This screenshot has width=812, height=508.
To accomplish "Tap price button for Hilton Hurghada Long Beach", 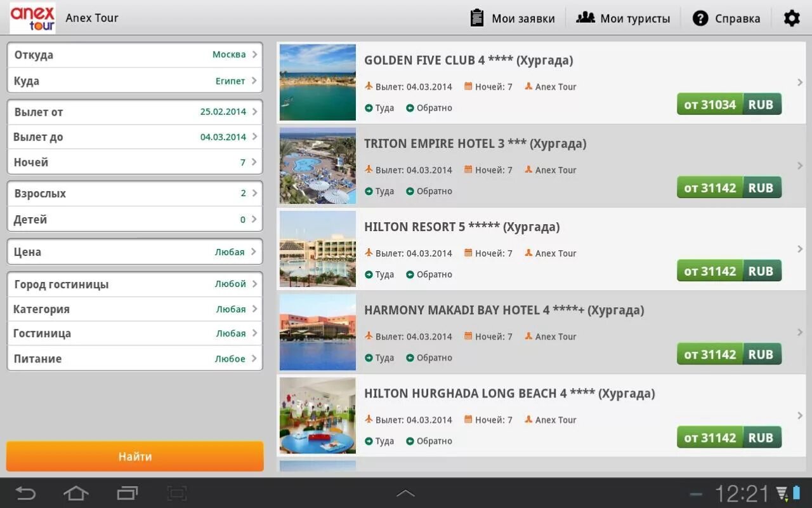I will [x=729, y=437].
